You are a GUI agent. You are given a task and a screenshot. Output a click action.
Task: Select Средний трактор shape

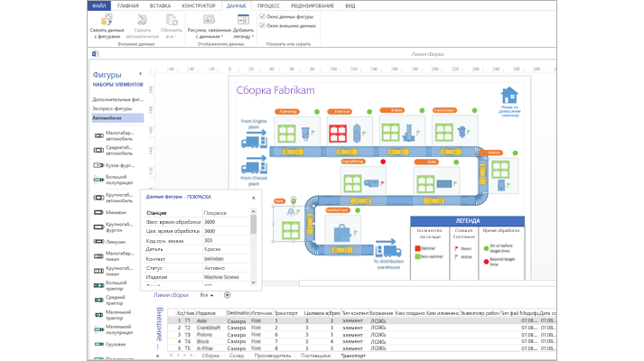(x=110, y=300)
